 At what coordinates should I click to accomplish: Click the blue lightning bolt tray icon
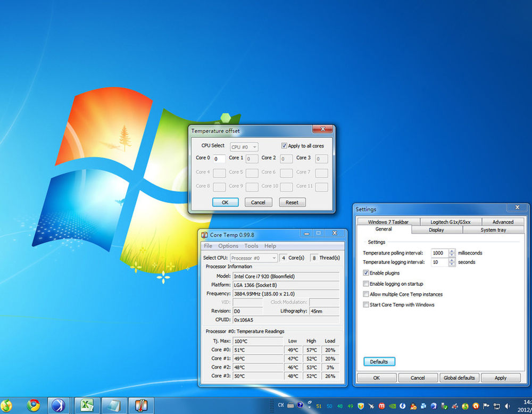(x=403, y=406)
